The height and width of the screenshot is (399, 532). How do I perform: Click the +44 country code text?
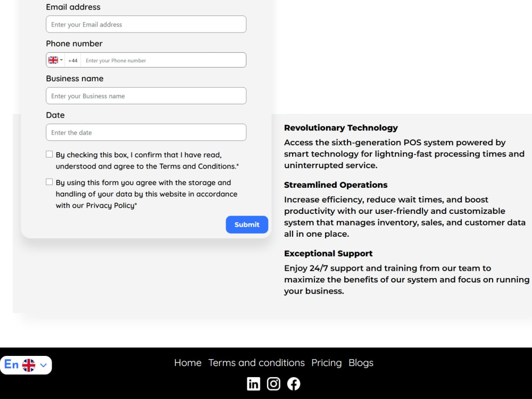(72, 61)
